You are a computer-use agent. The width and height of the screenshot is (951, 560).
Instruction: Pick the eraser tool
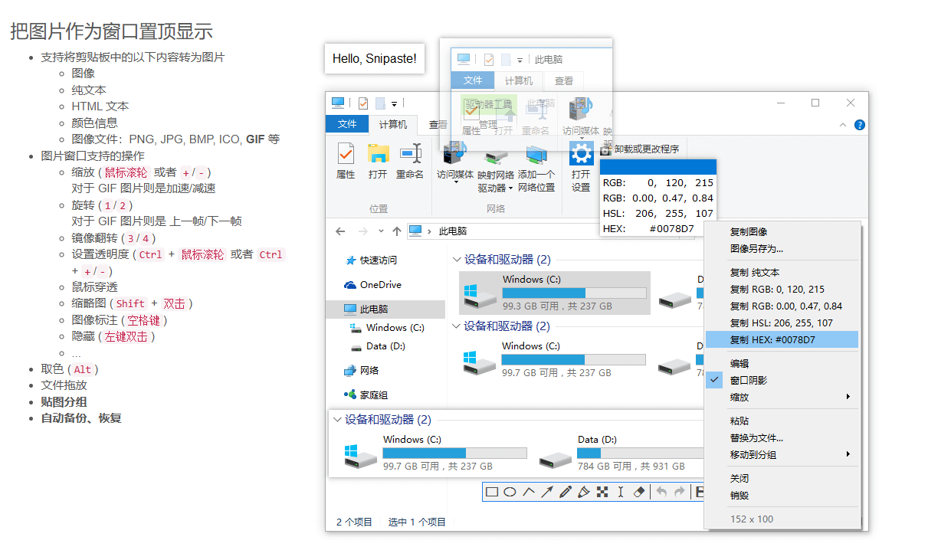click(640, 493)
